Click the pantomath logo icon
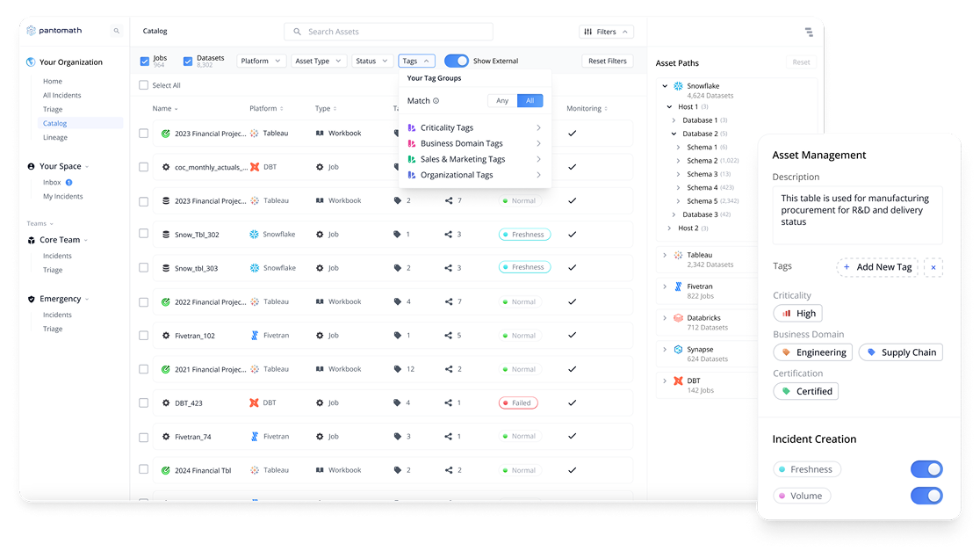 pyautogui.click(x=32, y=30)
